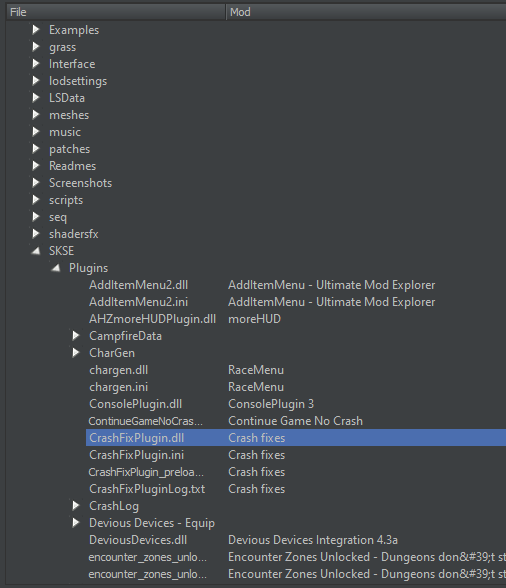Expand the lodsettings folder
Viewport: 506px width, 588px height.
(x=36, y=81)
